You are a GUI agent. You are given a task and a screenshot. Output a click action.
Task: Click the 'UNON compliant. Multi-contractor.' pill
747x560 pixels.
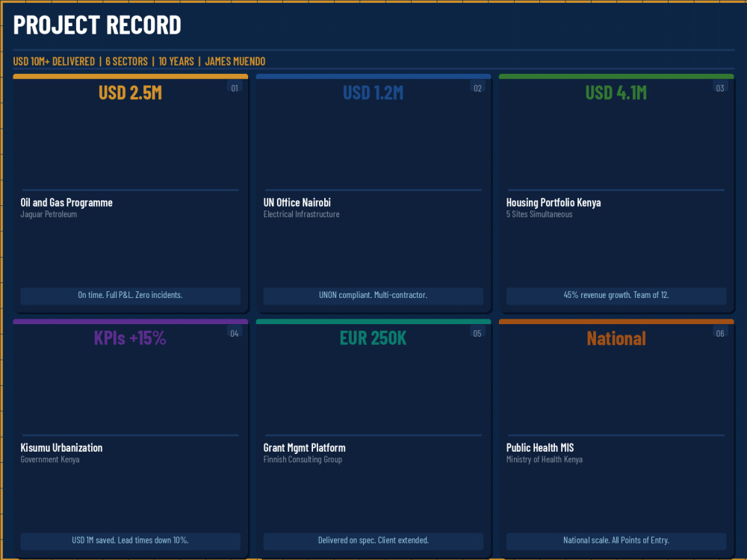coord(373,296)
